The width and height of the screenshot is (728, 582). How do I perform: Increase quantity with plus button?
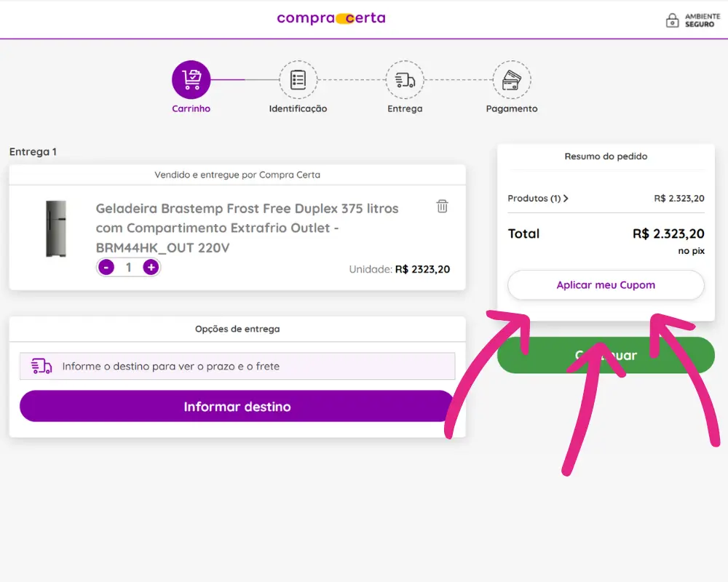coord(151,267)
